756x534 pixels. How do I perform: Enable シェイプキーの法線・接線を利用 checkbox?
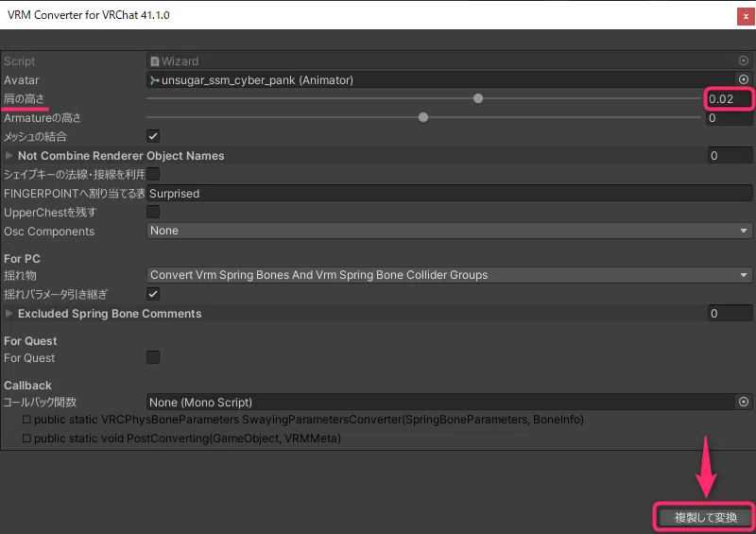(x=153, y=174)
